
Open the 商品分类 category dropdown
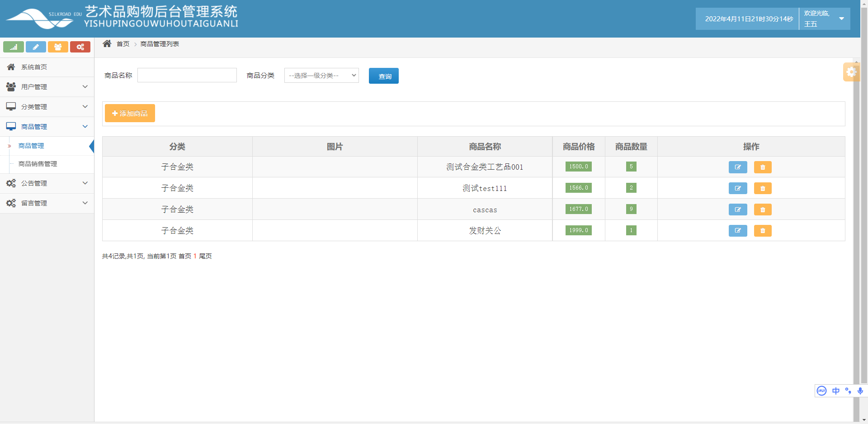tap(321, 76)
